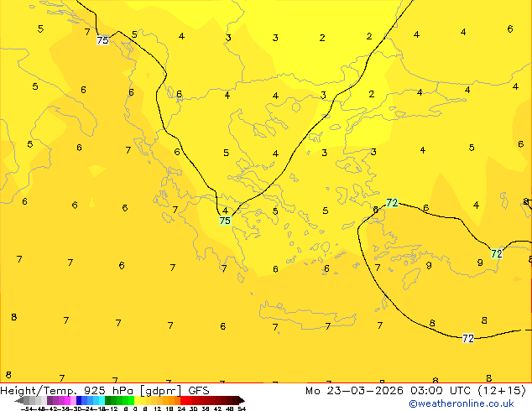This screenshot has height=411, width=532.
Task: Select the Mo 23-03-2026 03:00 UTC date label
Action: (388, 391)
